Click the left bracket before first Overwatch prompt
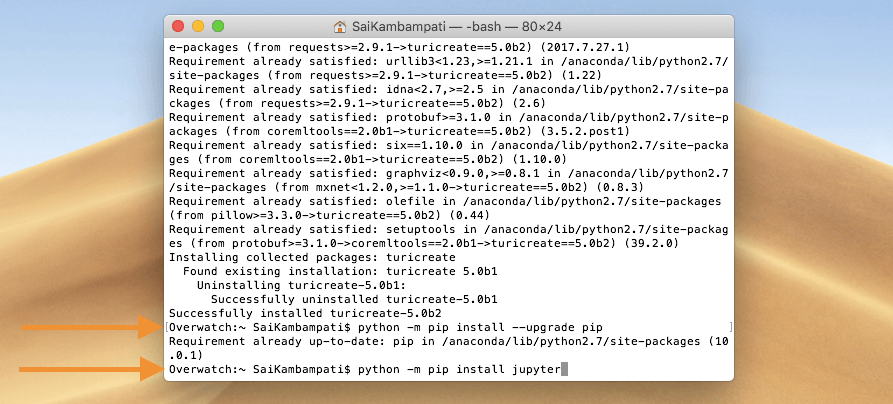Screen dimensions: 893x404 click(x=166, y=327)
